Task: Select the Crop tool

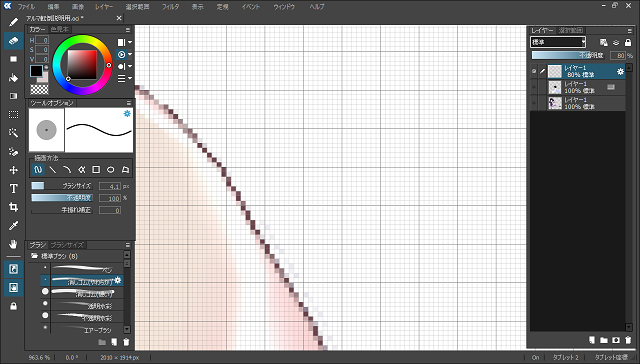Action: coord(13,207)
